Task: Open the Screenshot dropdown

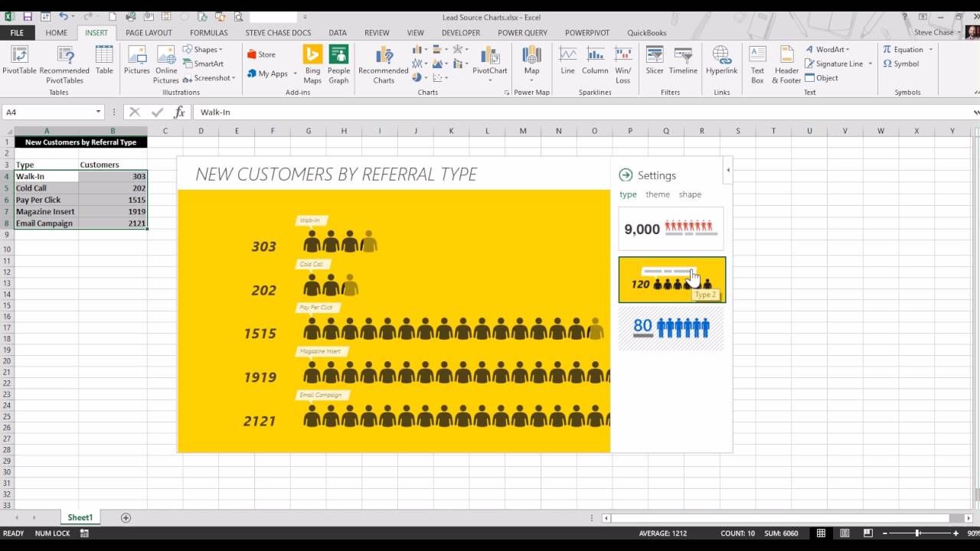Action: click(208, 78)
